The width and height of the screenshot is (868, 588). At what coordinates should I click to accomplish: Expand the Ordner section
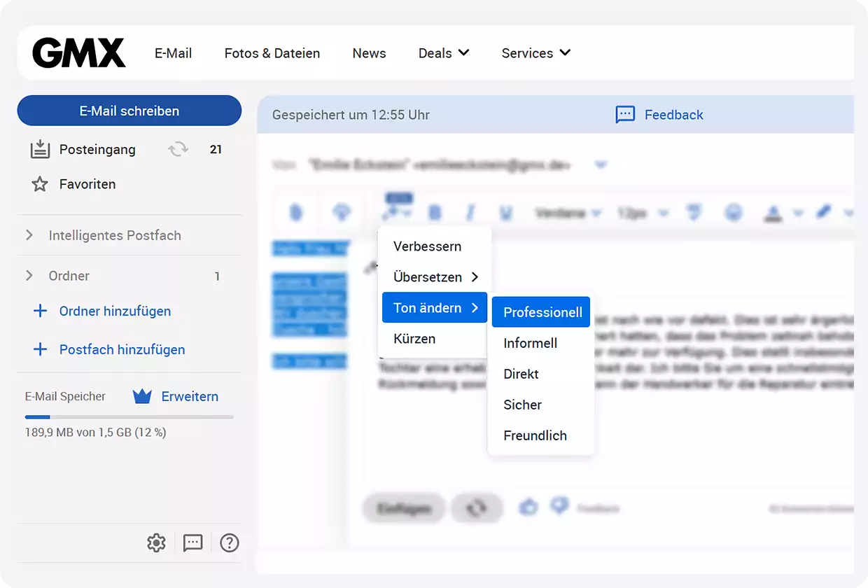tap(29, 276)
